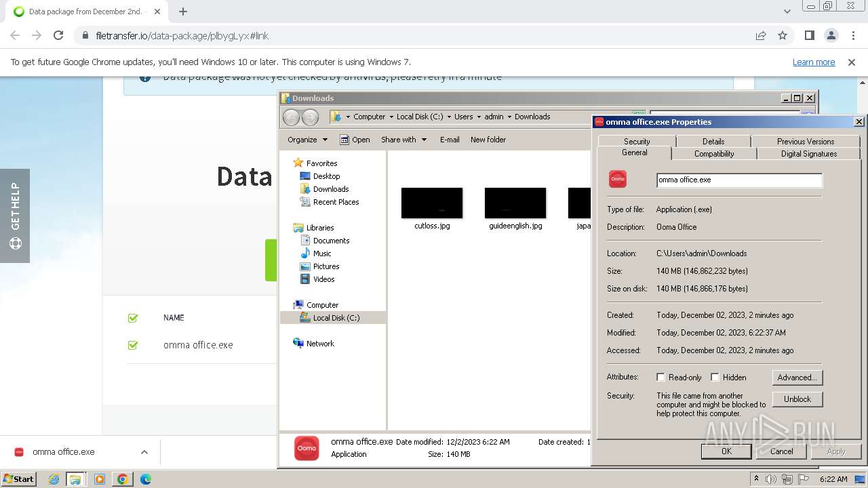Cancel the Properties dialog
Screen dimensions: 868x488
pos(781,451)
